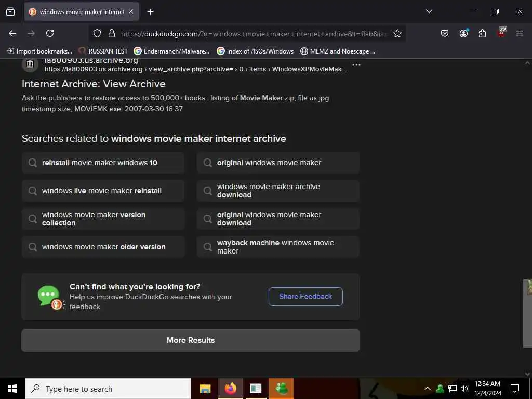Go back to previous page
Viewport: 532px width, 399px height.
click(x=12, y=33)
